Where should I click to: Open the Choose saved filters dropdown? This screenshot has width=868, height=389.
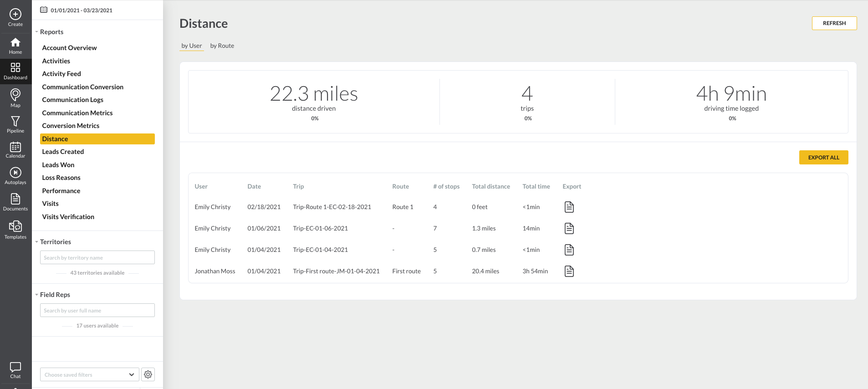[89, 374]
